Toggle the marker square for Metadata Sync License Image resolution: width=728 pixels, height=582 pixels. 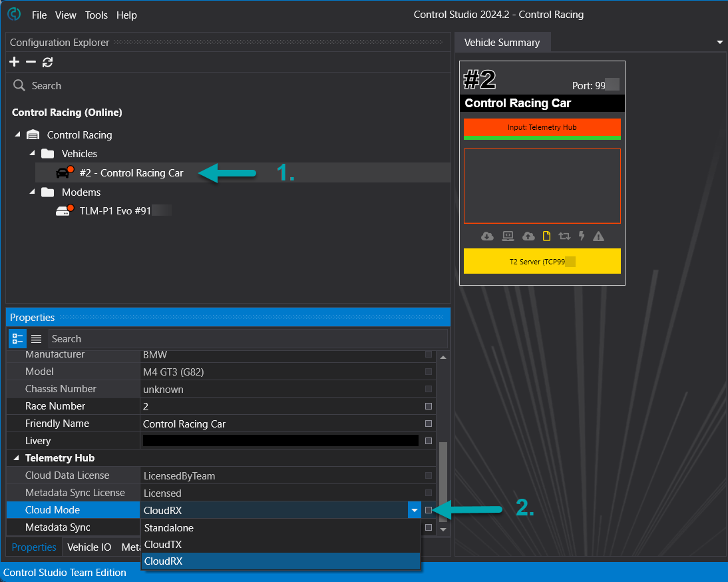click(429, 493)
